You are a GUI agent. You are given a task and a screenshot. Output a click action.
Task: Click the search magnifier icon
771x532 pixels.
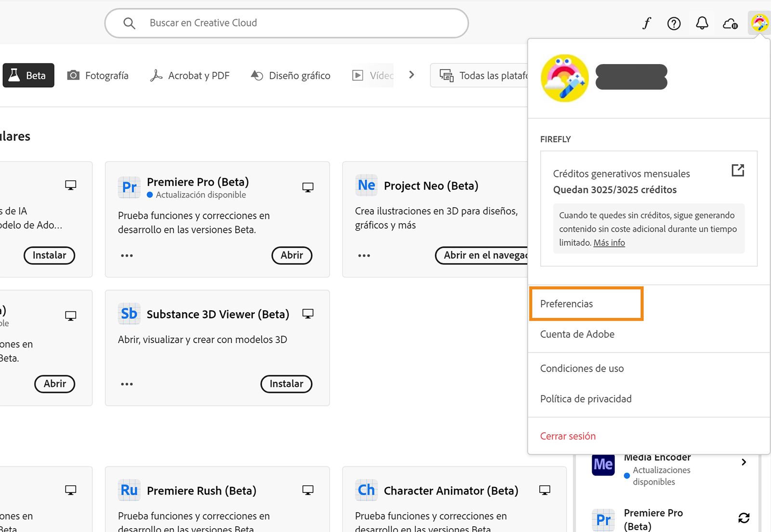tap(129, 23)
